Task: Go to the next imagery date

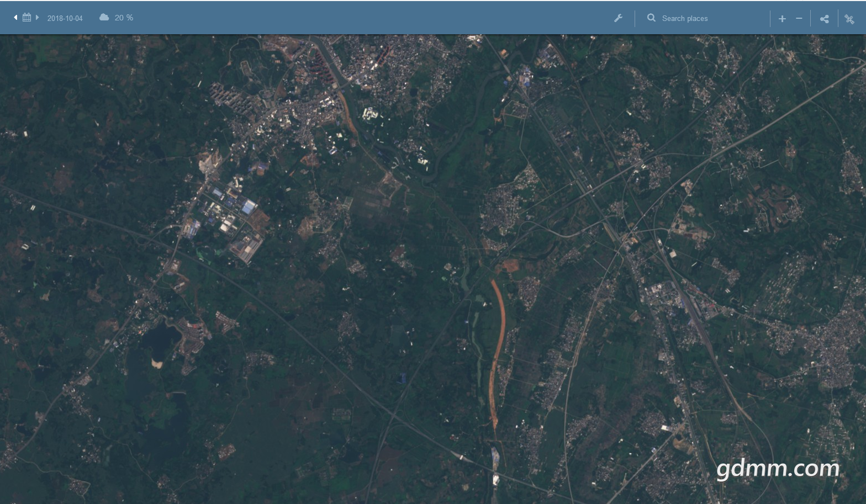Action: tap(37, 18)
